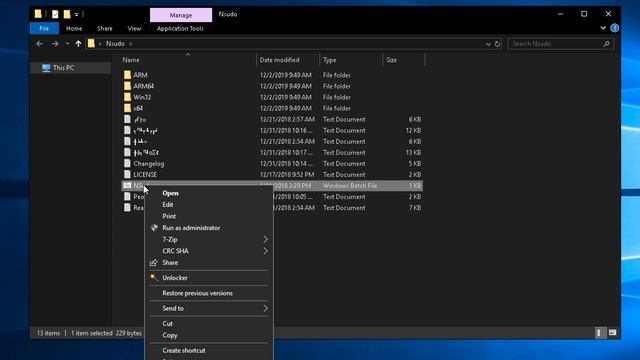The width and height of the screenshot is (640, 360).
Task: Open Help via the blue question icon
Action: [614, 28]
